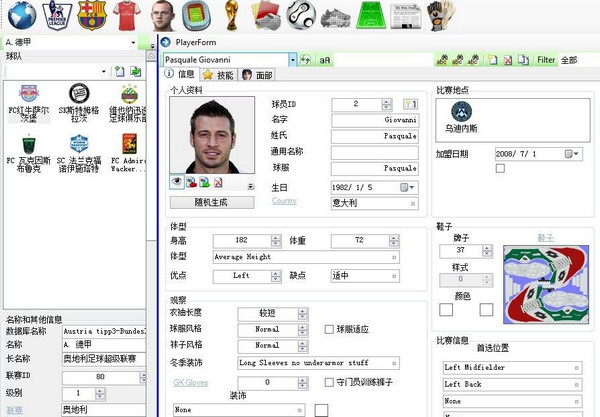This screenshot has height=417, width=600.
Task: Open the Left Back position dropdown
Action: pos(577,384)
